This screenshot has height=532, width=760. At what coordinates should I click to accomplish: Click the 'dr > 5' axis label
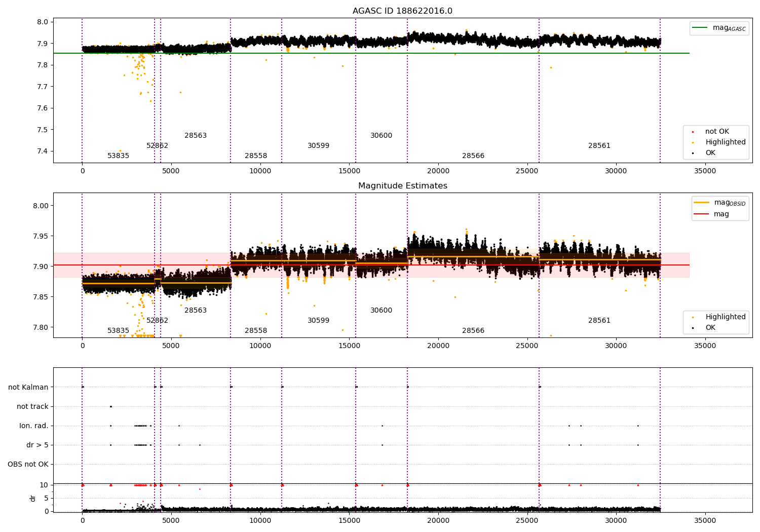(x=37, y=445)
